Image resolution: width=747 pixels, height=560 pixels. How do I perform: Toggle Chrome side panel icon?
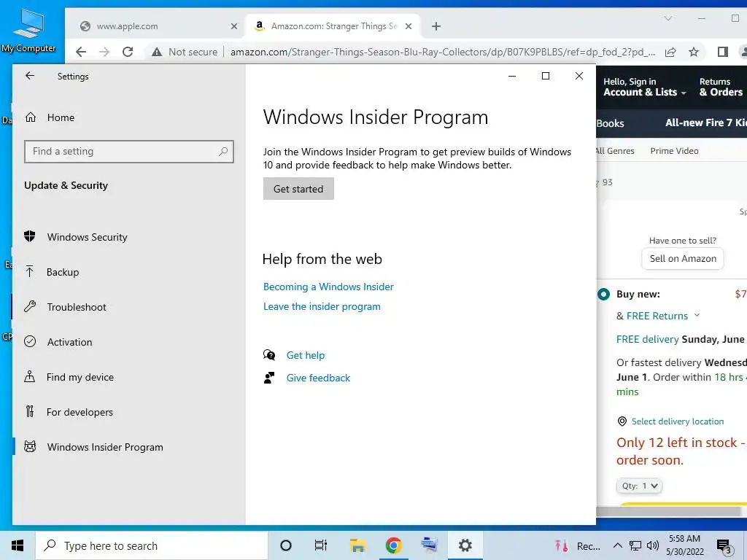723,52
